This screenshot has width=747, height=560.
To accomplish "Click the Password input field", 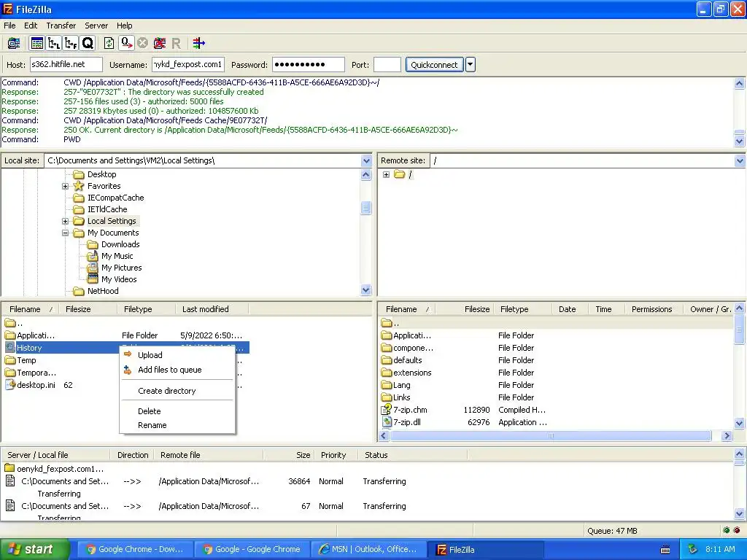I will 309,64.
